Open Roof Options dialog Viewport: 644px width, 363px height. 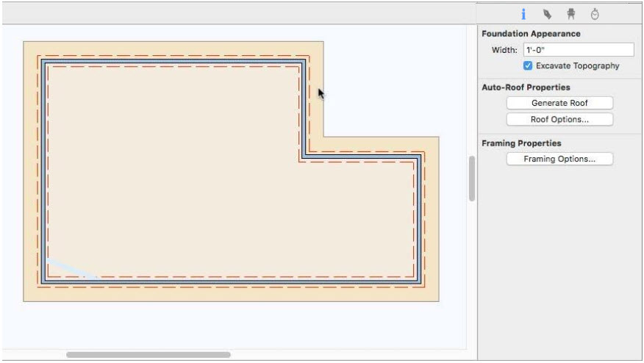click(x=559, y=119)
